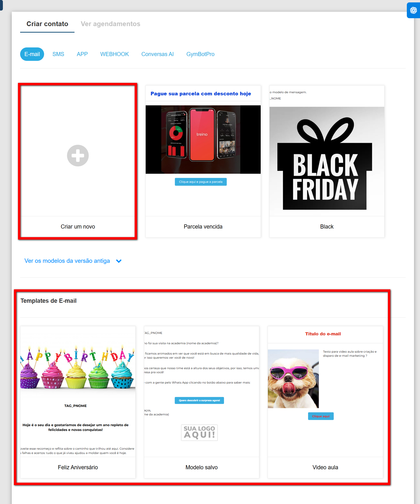Expand the old version models chevron
The height and width of the screenshot is (504, 420).
pos(119,261)
